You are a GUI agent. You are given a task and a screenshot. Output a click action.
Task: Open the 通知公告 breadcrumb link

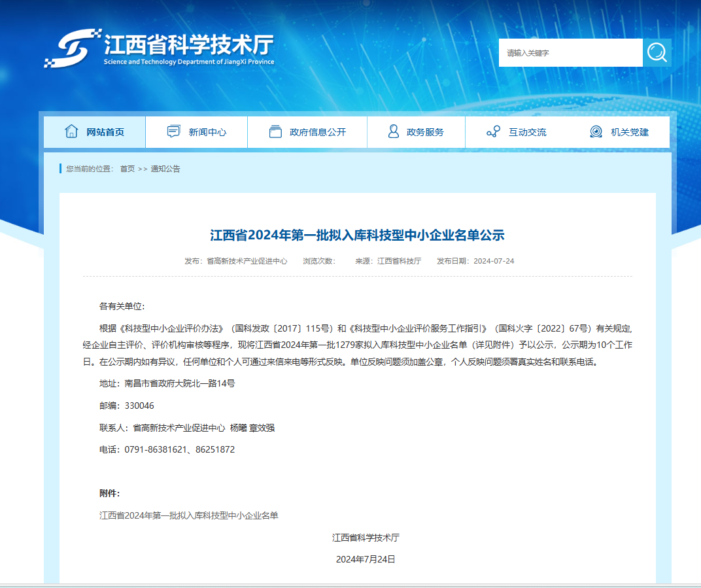tap(165, 169)
